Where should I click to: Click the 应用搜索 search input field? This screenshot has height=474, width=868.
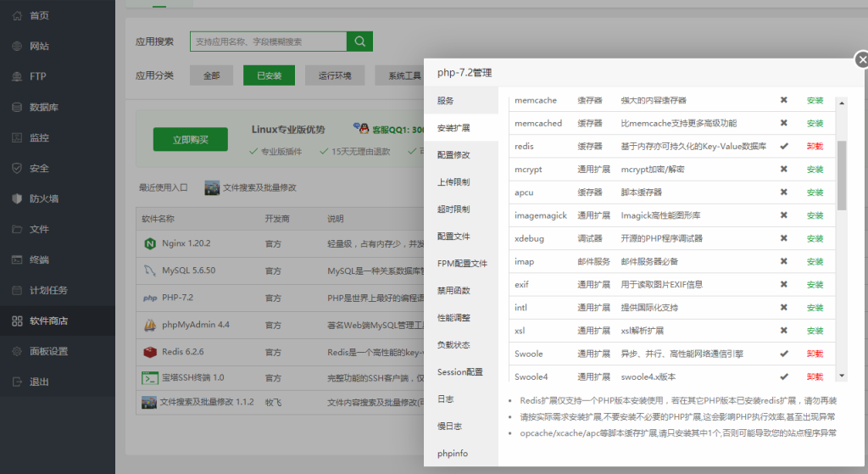[x=268, y=42]
